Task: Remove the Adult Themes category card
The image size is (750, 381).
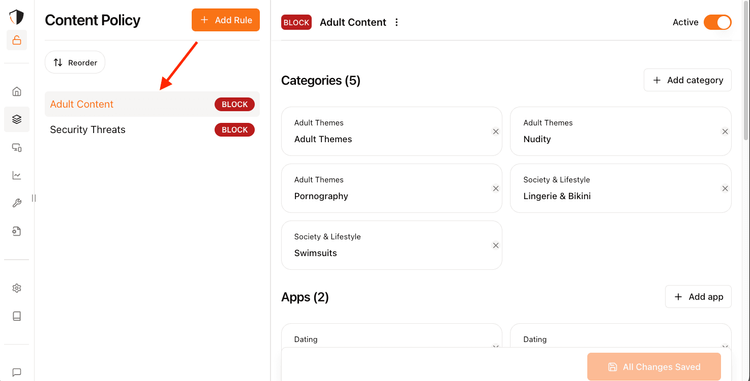Action: pyautogui.click(x=496, y=131)
